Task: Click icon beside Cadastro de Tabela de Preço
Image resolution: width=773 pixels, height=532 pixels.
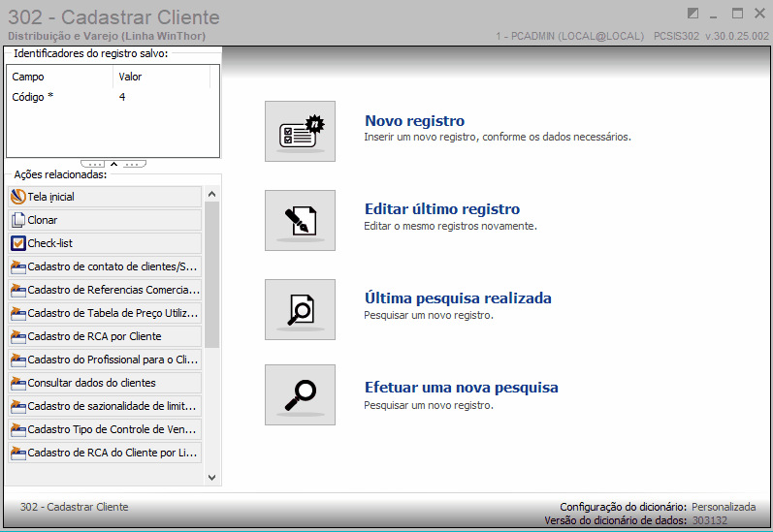Action: [x=18, y=313]
